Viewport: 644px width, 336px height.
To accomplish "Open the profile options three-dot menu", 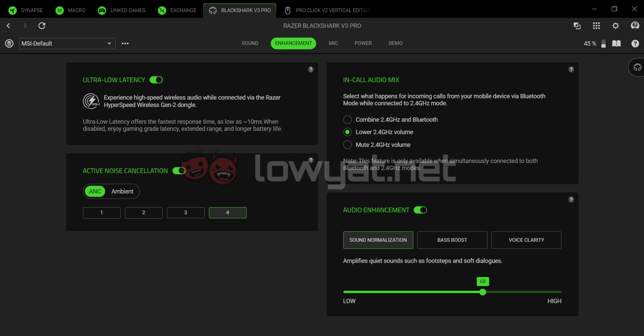I will pyautogui.click(x=125, y=43).
